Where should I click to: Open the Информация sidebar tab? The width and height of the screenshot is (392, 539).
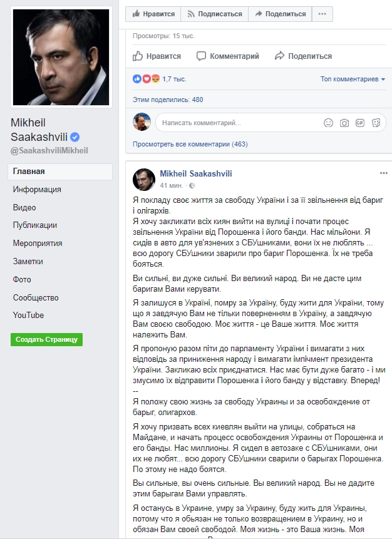point(37,190)
